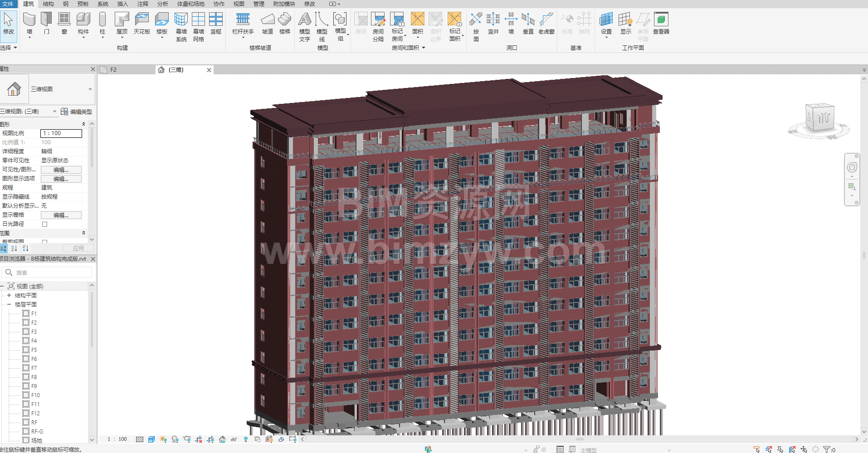Viewport: 868px width, 453px height.
Task: Select the Shaft (竖井) opening tool
Action: click(x=493, y=24)
